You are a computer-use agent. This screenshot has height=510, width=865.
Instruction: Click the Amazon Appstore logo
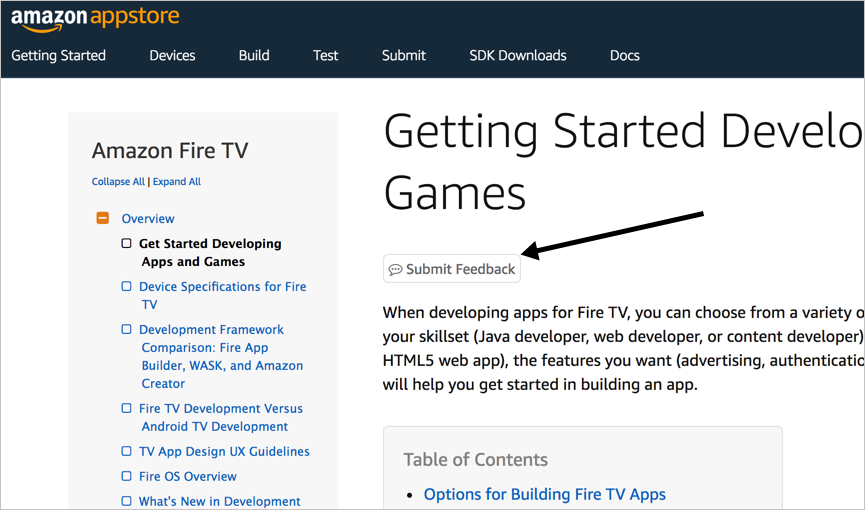(x=95, y=18)
